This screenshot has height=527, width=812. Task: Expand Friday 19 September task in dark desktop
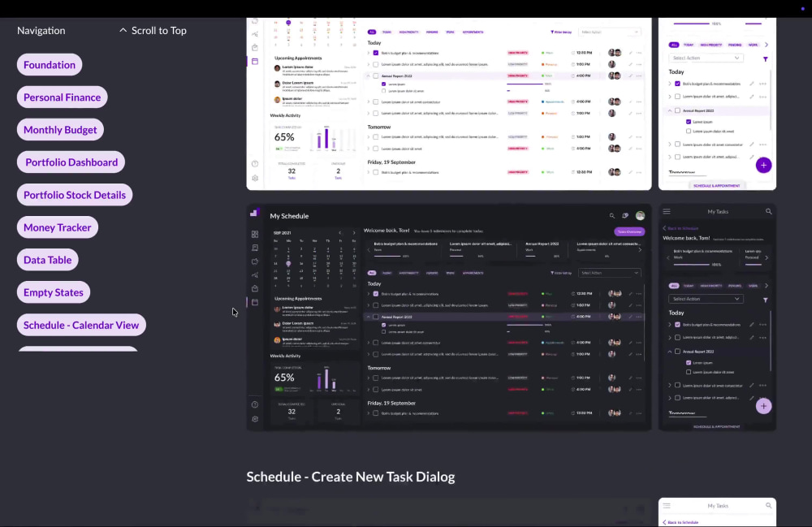tap(369, 413)
